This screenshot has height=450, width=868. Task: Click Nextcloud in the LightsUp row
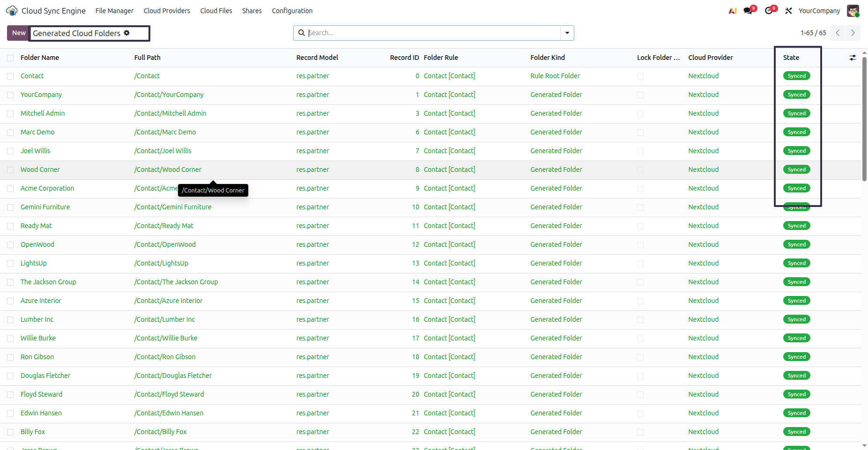tap(703, 263)
